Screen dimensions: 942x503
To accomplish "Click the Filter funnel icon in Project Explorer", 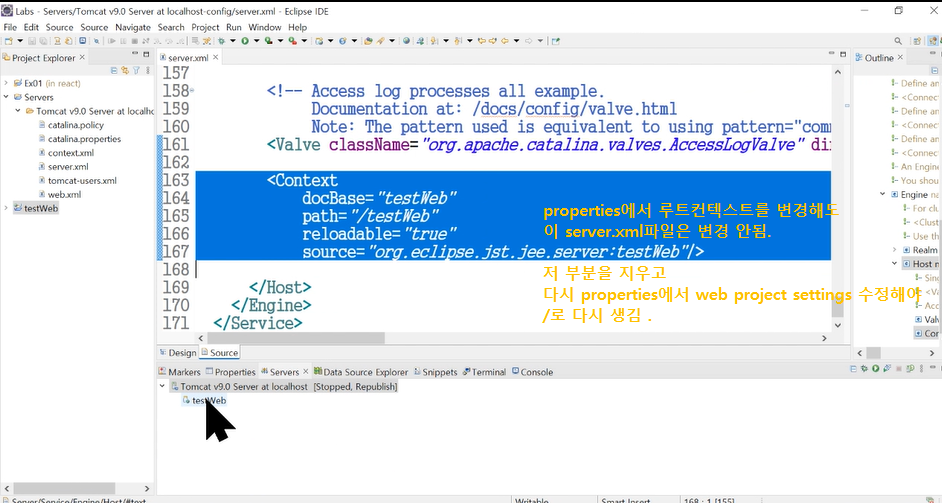I will 136,70.
